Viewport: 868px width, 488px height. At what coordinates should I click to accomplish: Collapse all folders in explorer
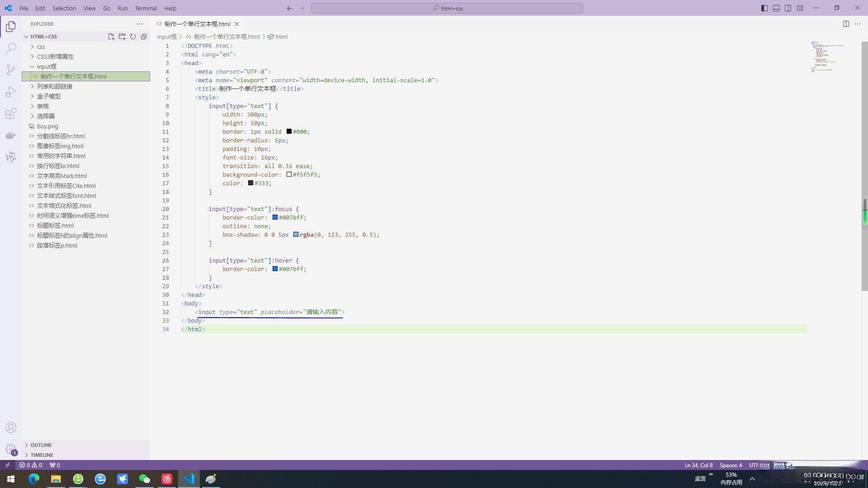[144, 37]
